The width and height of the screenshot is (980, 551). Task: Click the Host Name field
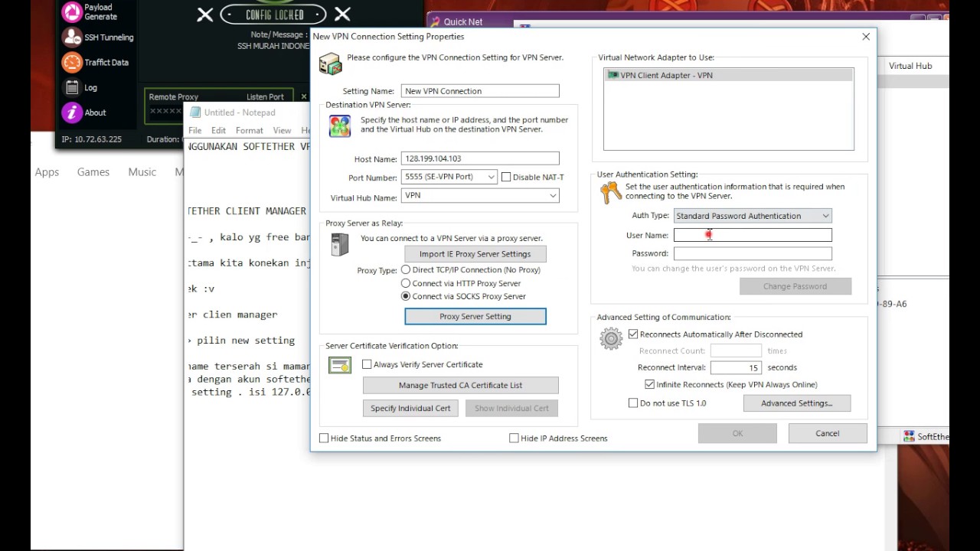[x=480, y=158]
